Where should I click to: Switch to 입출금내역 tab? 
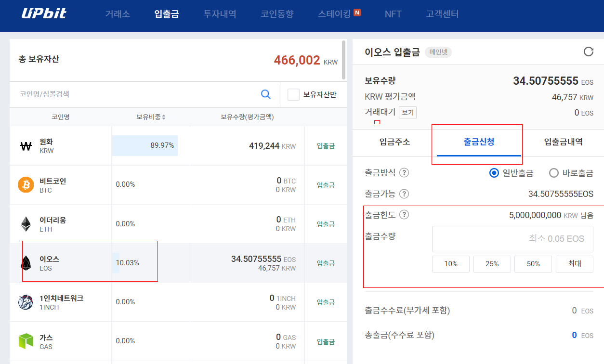coord(563,142)
